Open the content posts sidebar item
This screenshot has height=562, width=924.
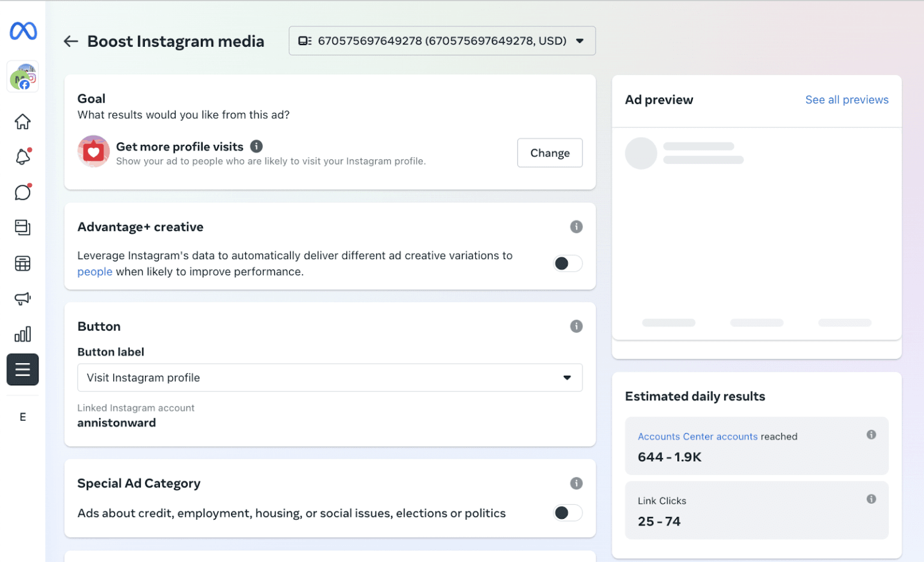pos(23,227)
